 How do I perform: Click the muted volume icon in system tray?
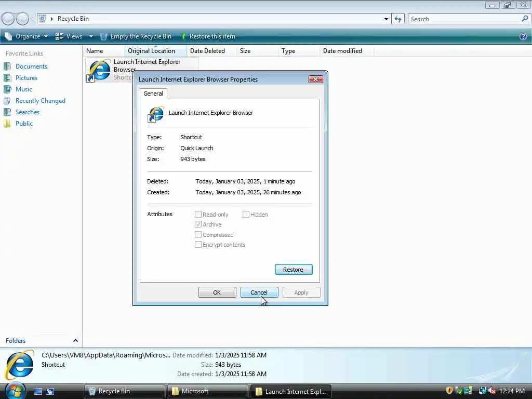tap(492, 391)
